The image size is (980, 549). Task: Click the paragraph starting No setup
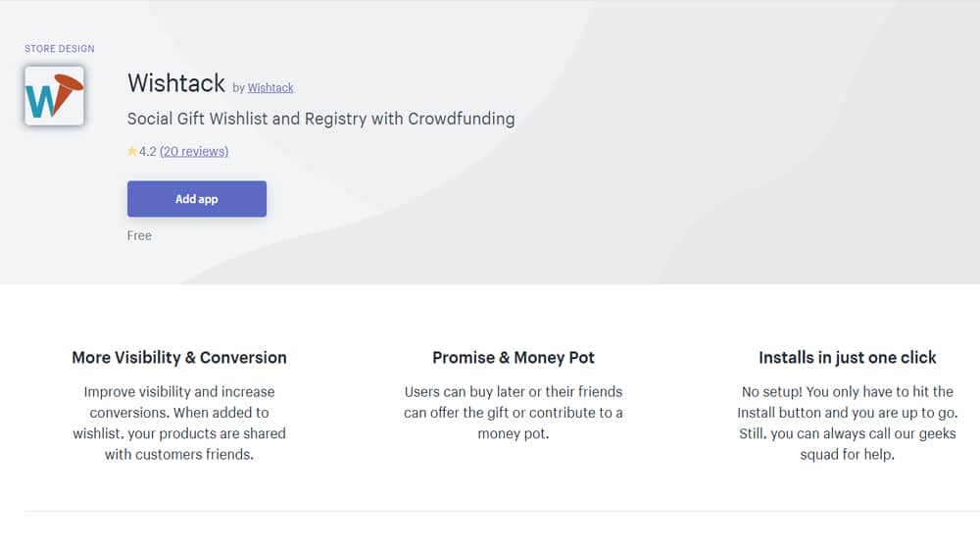848,423
